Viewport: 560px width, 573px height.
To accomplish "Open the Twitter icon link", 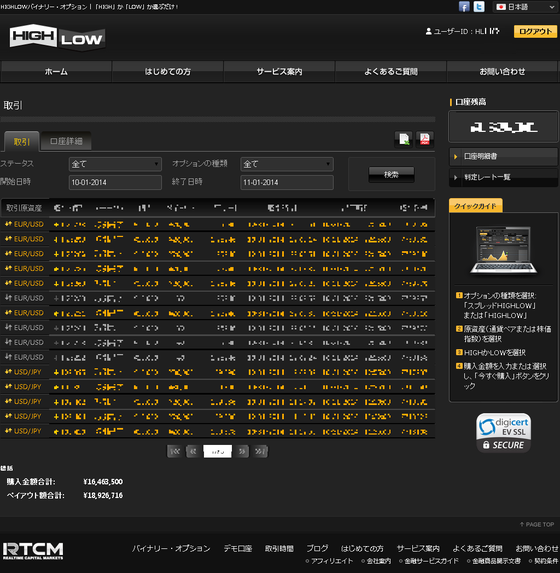I will click(x=479, y=7).
